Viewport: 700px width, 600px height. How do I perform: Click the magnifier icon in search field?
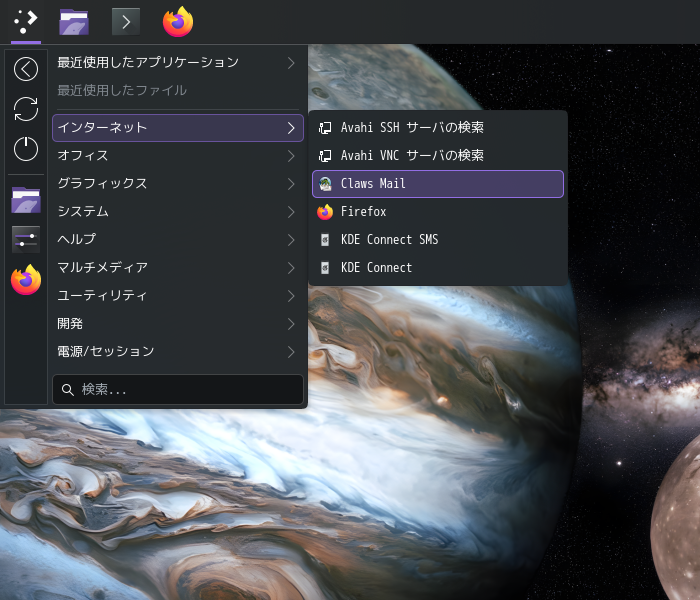[67, 390]
